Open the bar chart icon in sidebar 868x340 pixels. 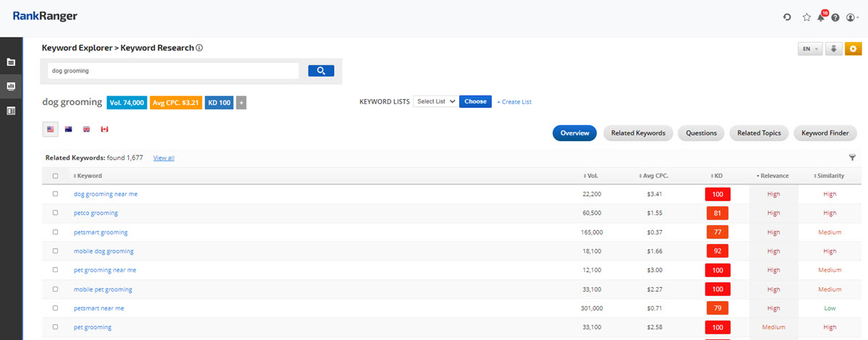point(11,86)
